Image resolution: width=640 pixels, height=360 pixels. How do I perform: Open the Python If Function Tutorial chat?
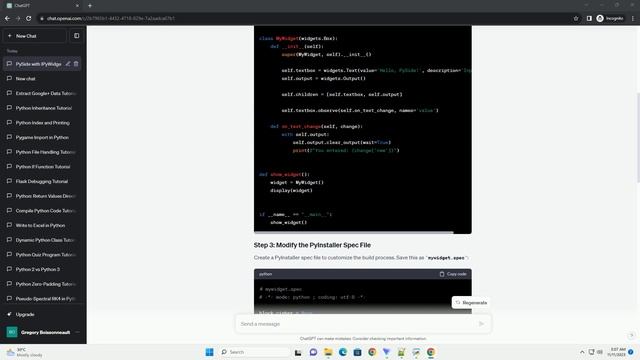(42, 167)
